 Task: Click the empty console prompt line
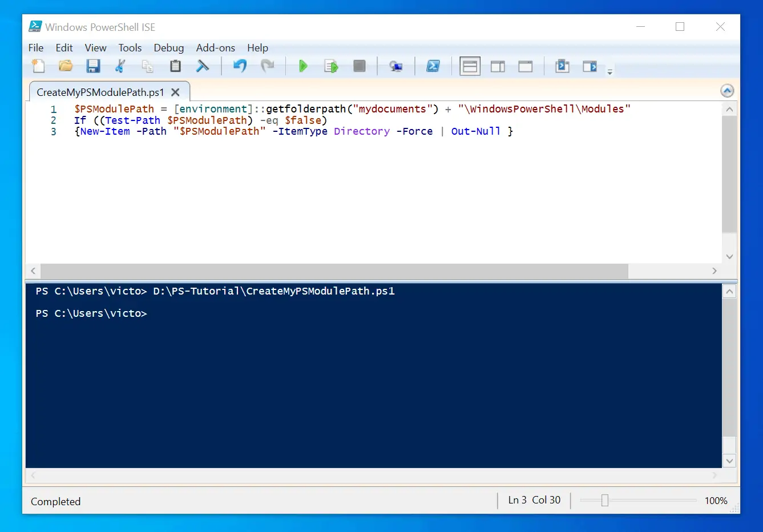click(91, 313)
